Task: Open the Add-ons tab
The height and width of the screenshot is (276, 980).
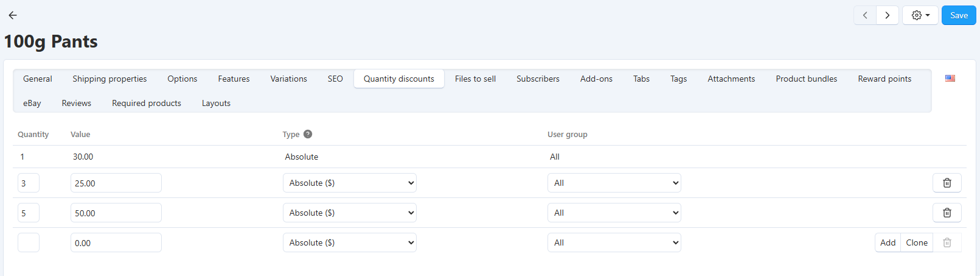Action: 596,79
